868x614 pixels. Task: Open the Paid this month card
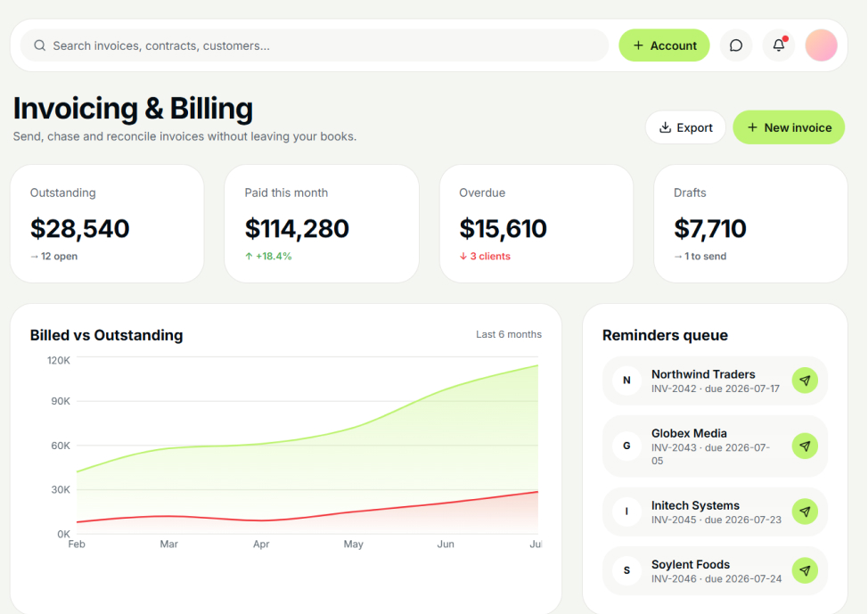click(x=322, y=224)
